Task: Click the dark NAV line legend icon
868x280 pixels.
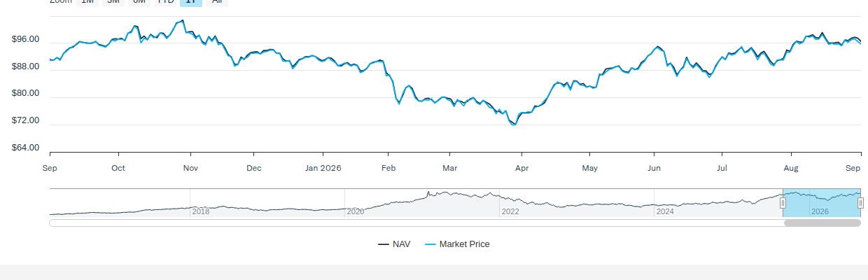Action: pos(384,244)
